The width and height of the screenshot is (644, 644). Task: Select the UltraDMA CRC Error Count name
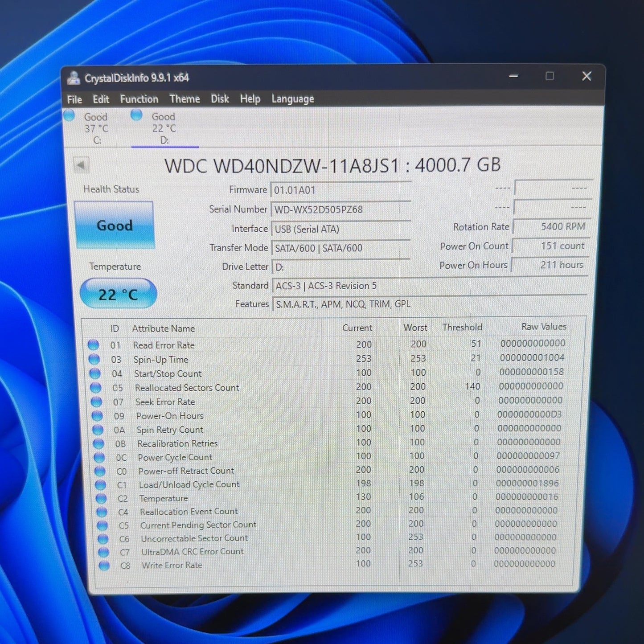coord(193,552)
